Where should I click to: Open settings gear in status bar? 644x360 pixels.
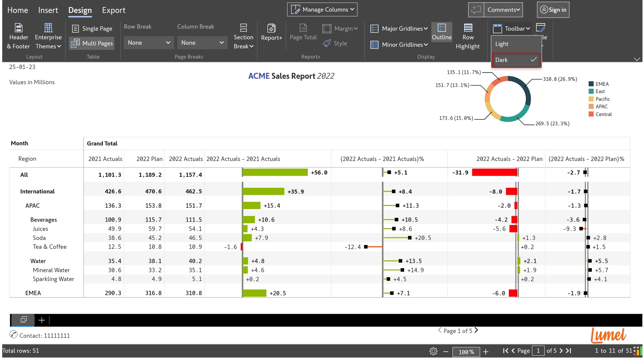click(433, 351)
